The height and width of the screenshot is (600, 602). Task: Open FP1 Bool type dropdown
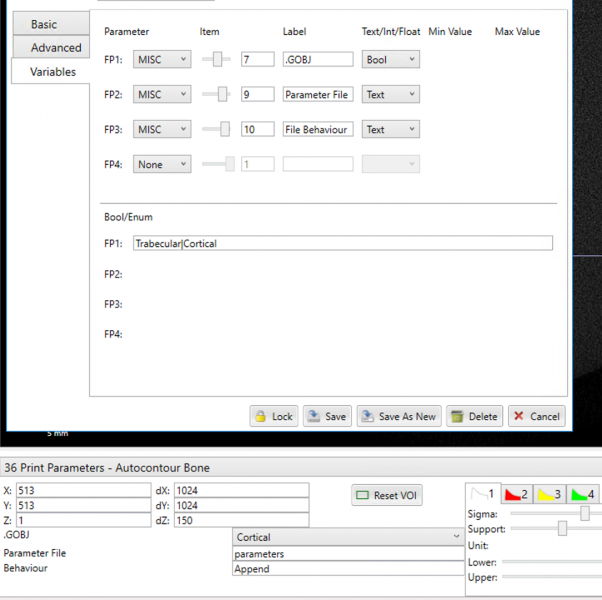point(390,60)
